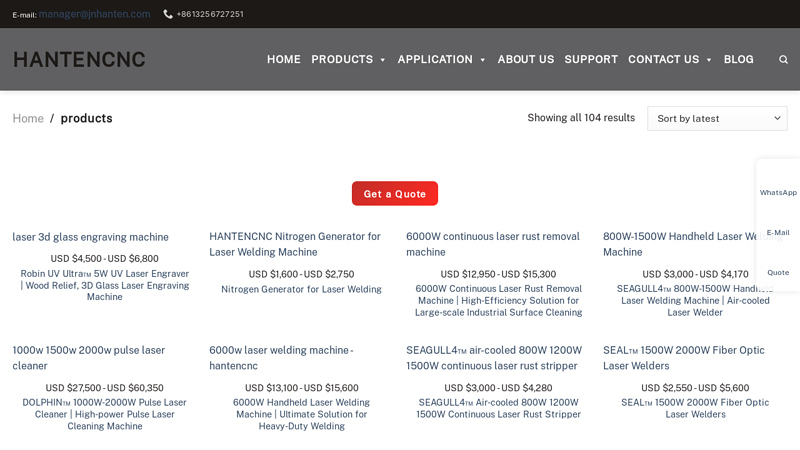Open the Sort by latest dropdown
This screenshot has height=450, width=800.
pyautogui.click(x=717, y=118)
